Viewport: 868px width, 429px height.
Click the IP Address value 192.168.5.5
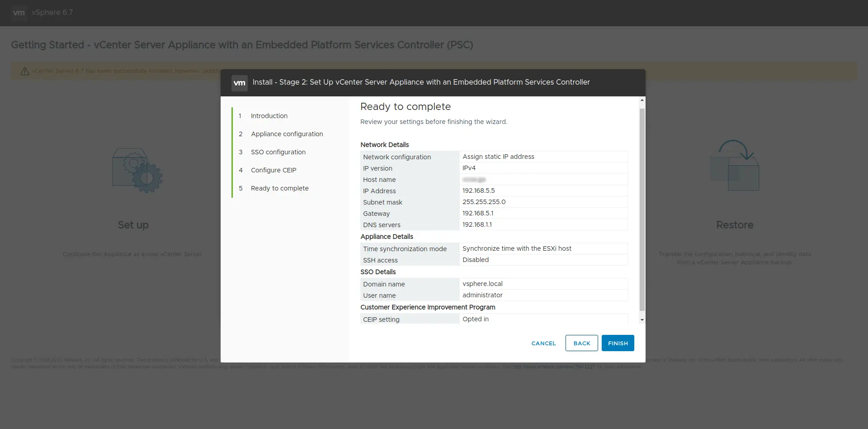tap(478, 191)
